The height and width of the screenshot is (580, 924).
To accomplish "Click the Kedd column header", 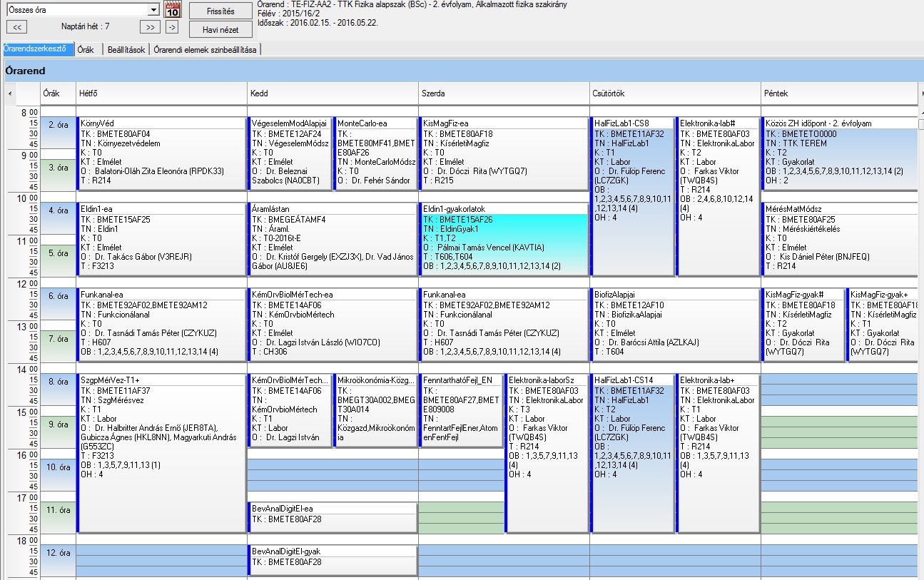I will coord(332,93).
